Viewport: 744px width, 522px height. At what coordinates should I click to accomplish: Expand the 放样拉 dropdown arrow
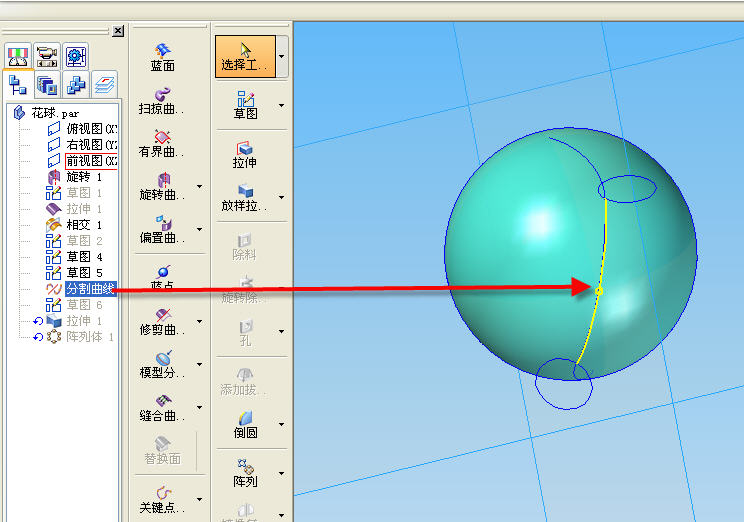click(x=282, y=197)
